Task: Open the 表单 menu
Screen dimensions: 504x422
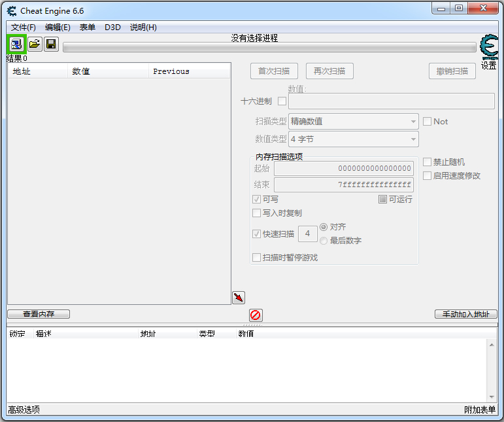Action: point(88,27)
